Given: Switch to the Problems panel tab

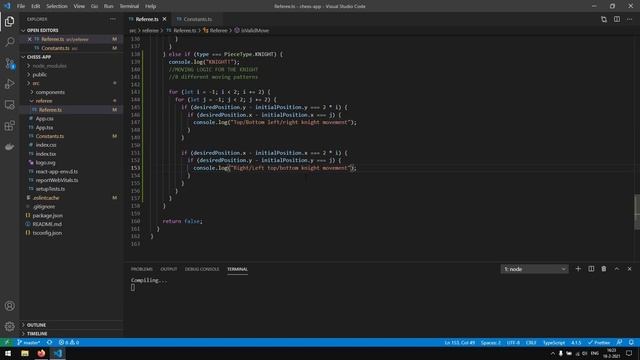Looking at the screenshot, I should (x=142, y=269).
